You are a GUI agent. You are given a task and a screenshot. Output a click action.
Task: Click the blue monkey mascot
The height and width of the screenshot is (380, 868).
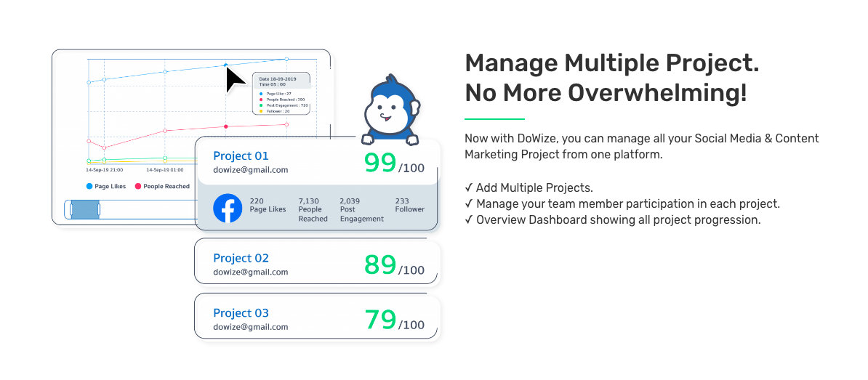(390, 110)
